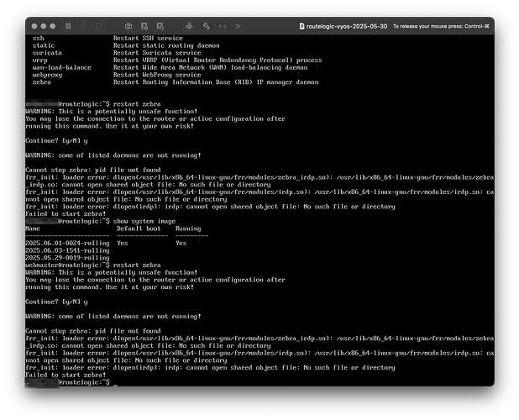Viewport: 519px width, 420px height.
Task: Click the double-arrow resize view icon
Action: tap(223, 26)
